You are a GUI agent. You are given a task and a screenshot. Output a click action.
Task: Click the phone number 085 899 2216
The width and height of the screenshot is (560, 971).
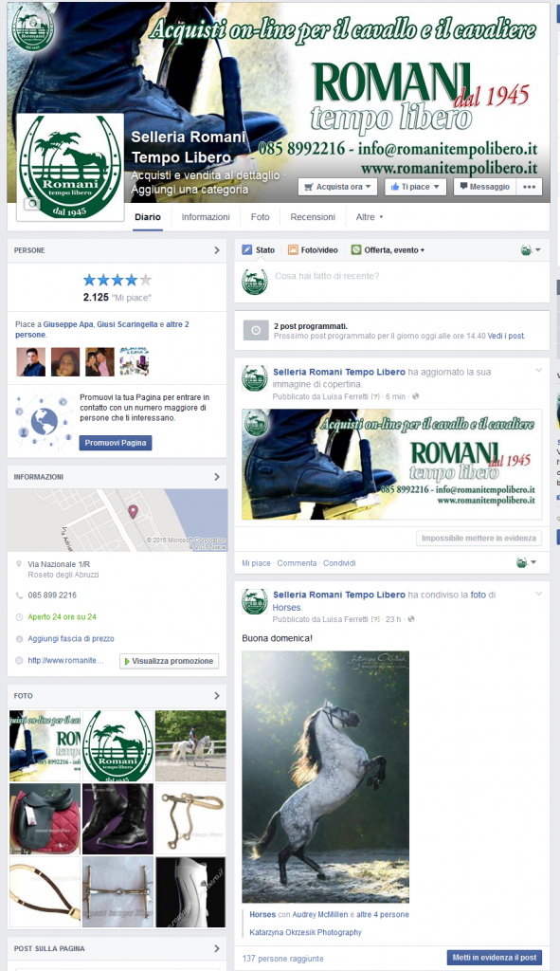(52, 595)
